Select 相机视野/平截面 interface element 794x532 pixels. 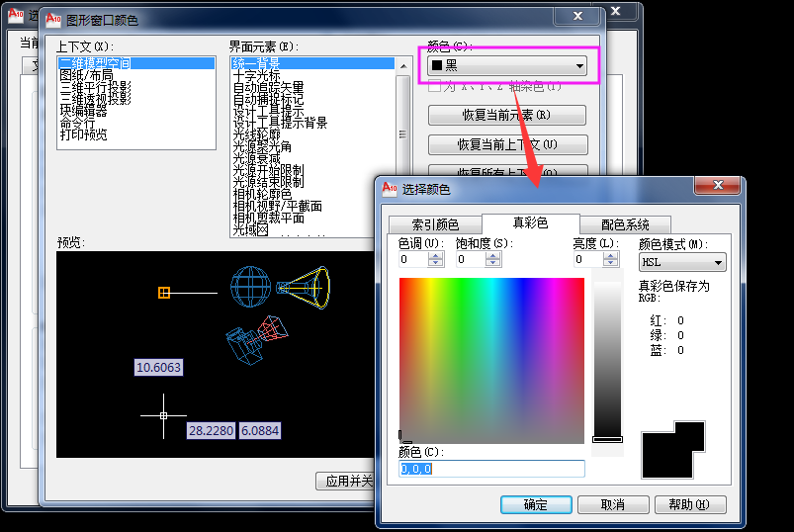(277, 206)
